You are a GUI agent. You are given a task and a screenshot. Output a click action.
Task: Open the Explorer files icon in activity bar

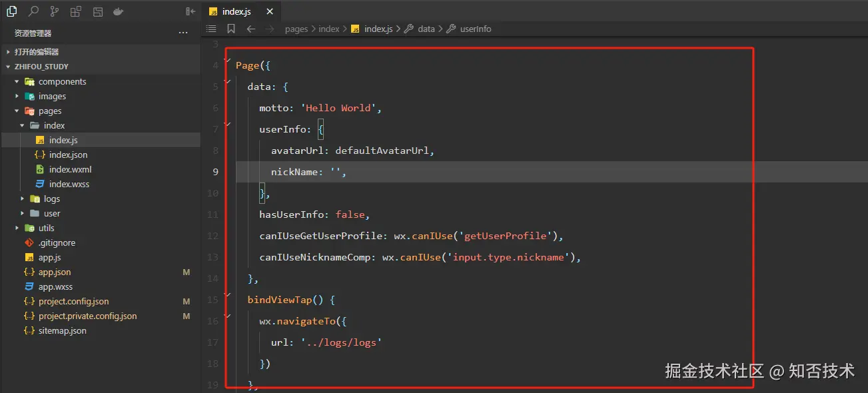(x=11, y=11)
